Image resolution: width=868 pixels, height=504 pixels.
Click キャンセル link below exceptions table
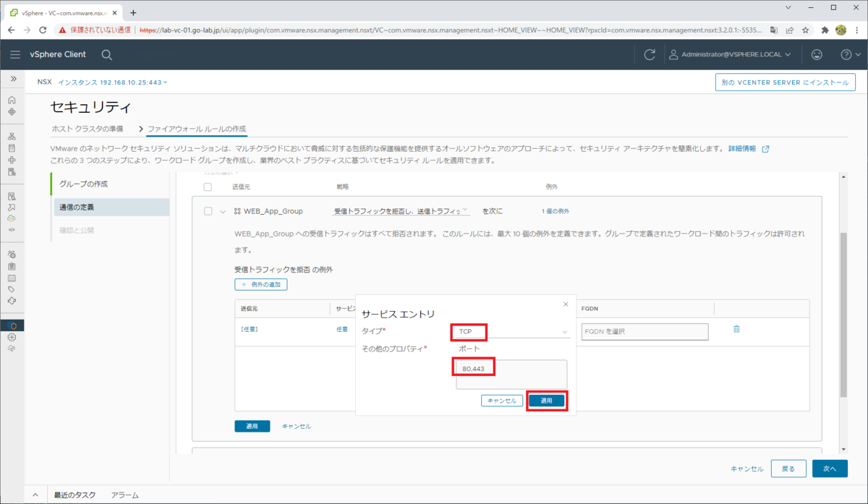click(297, 427)
